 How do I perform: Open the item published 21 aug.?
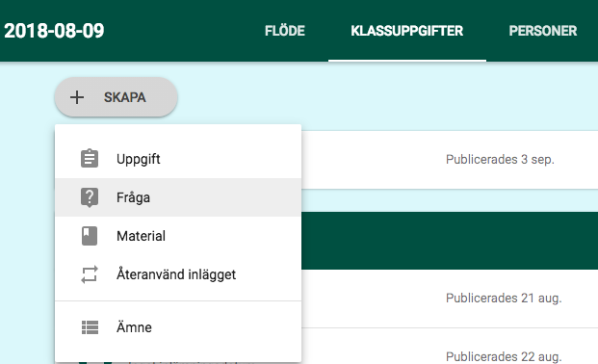(450, 299)
